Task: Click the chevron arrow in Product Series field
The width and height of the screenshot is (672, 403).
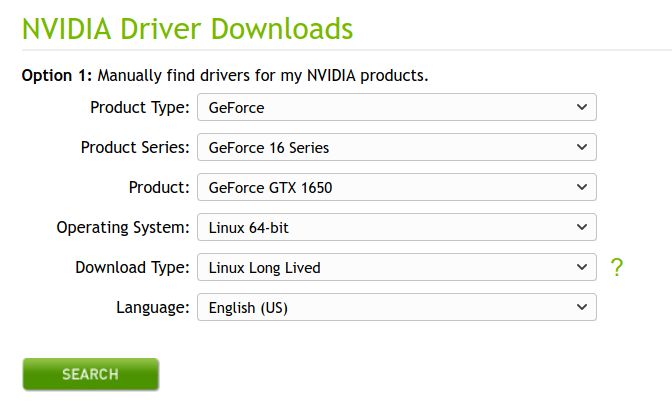Action: (x=582, y=147)
